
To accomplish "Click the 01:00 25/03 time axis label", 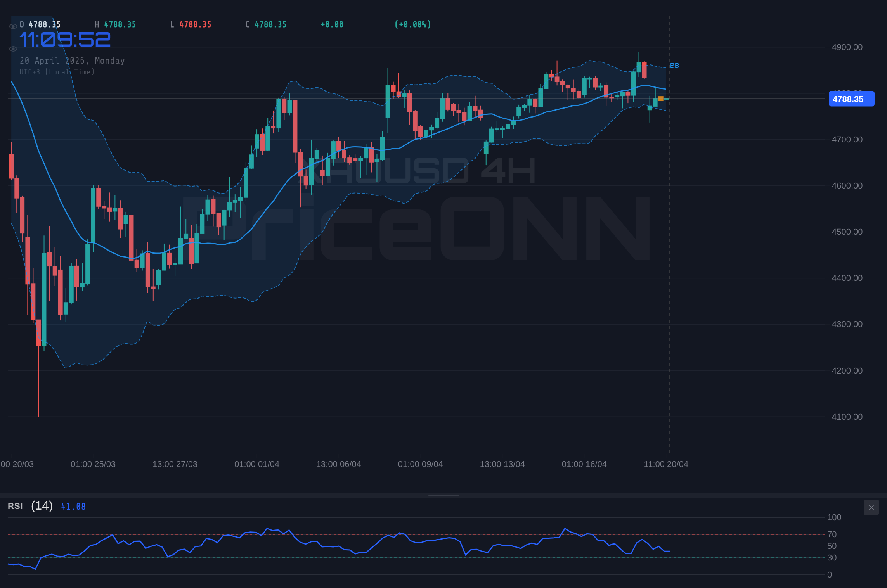I will tap(93, 464).
